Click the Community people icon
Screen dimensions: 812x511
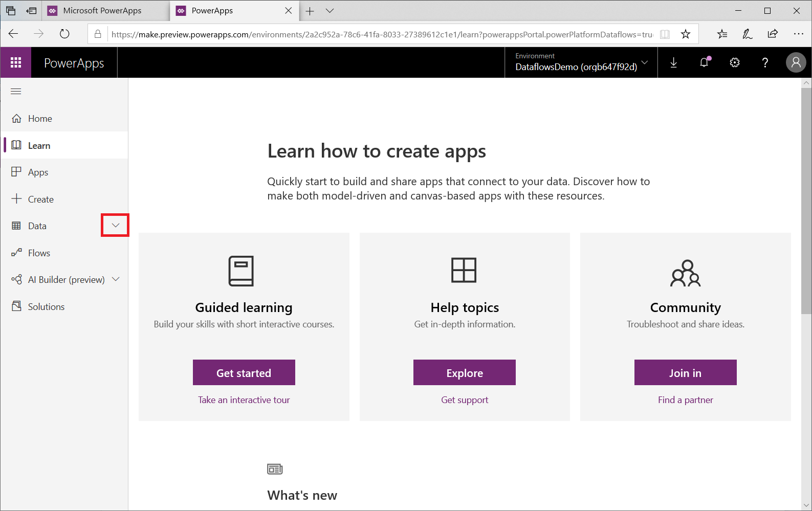click(686, 273)
